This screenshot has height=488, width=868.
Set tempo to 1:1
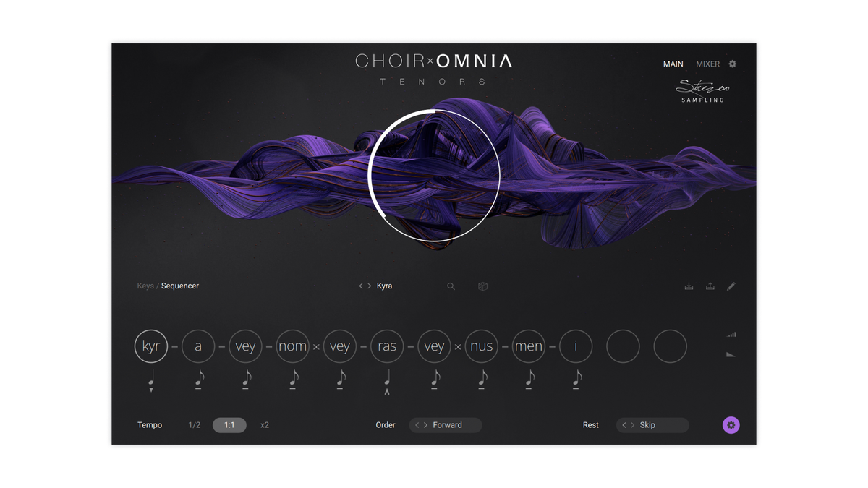click(229, 425)
